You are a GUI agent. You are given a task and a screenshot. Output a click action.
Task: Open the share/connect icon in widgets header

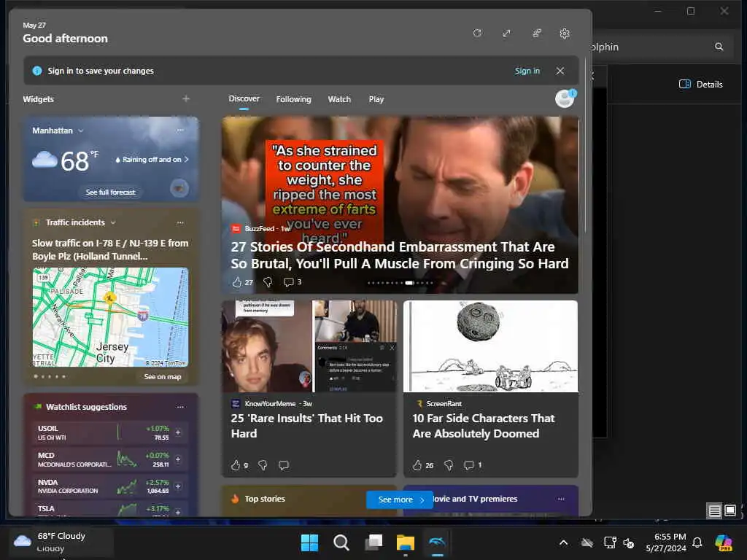[x=537, y=34]
